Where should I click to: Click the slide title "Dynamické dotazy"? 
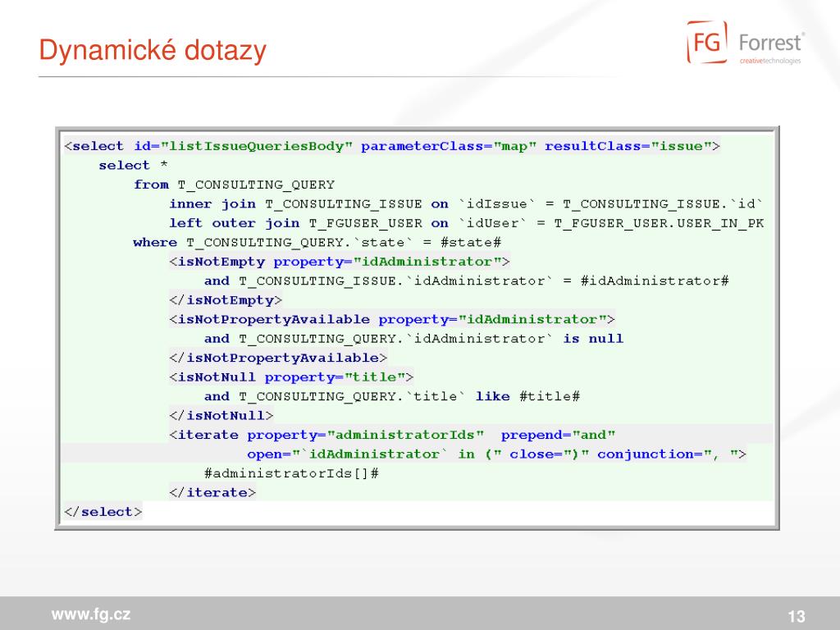(153, 50)
